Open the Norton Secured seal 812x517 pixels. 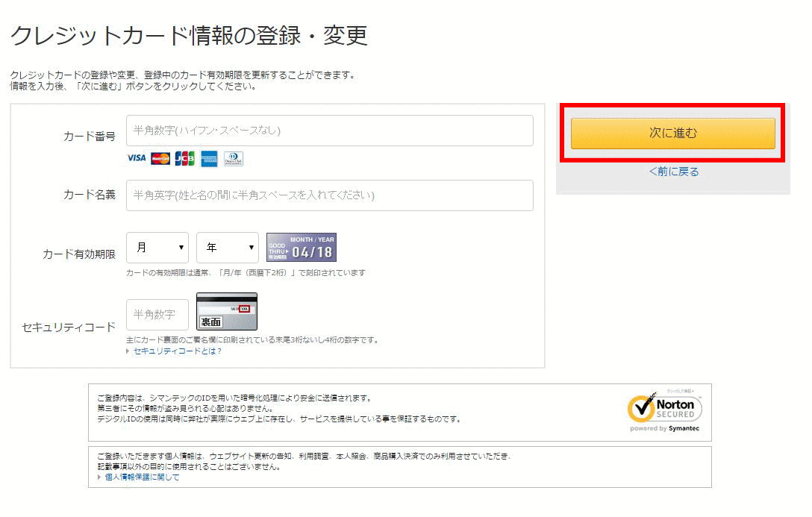click(x=664, y=411)
